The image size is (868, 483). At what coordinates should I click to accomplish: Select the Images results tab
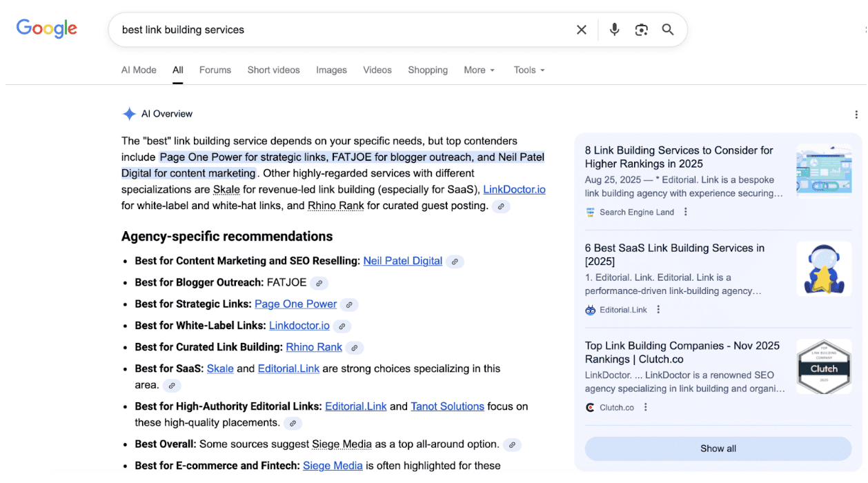click(331, 70)
